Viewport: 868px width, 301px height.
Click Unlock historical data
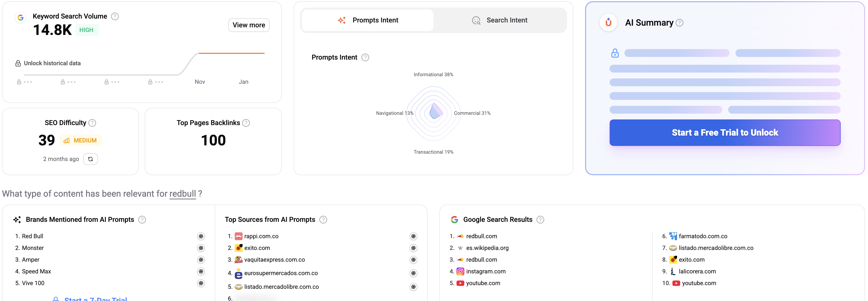pyautogui.click(x=52, y=63)
